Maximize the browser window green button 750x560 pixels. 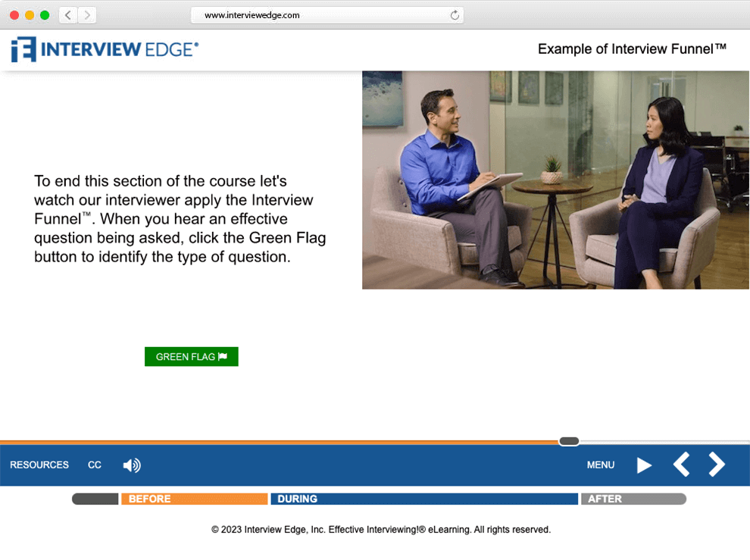click(45, 15)
